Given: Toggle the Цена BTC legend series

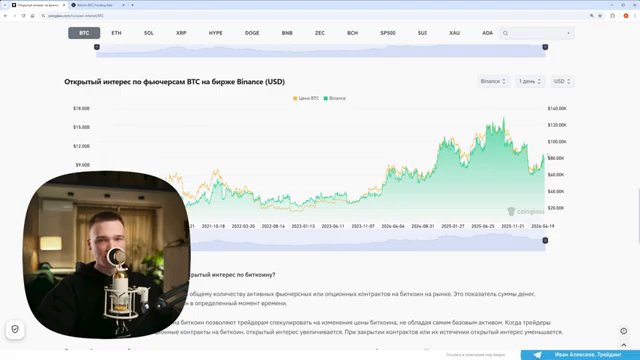Looking at the screenshot, I should coord(306,98).
